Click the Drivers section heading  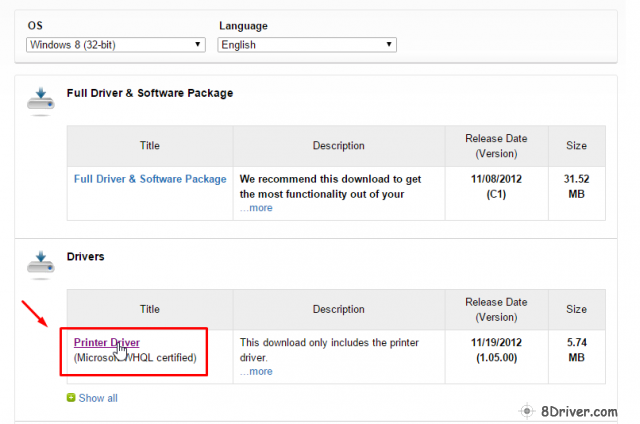86,257
